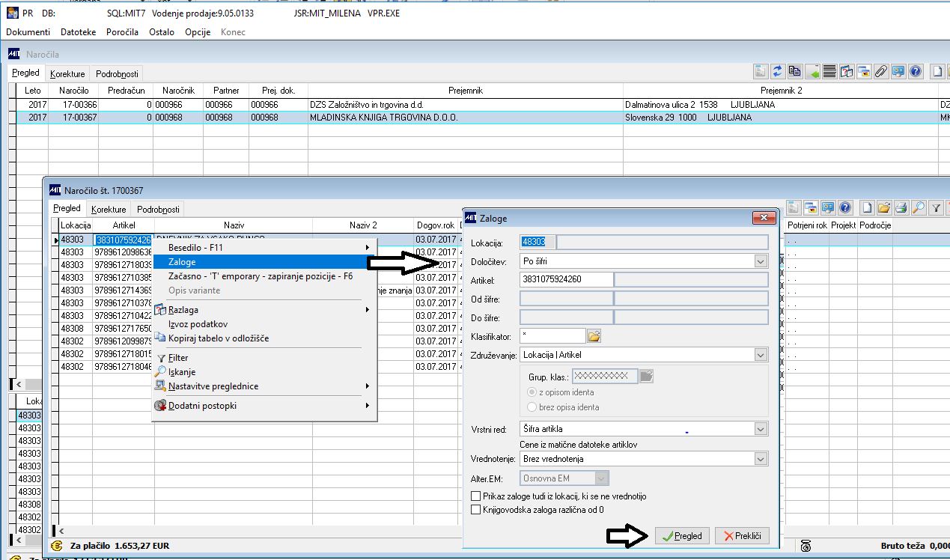Click the paperclip attachment icon
Image resolution: width=950 pixels, height=560 pixels.
point(881,72)
